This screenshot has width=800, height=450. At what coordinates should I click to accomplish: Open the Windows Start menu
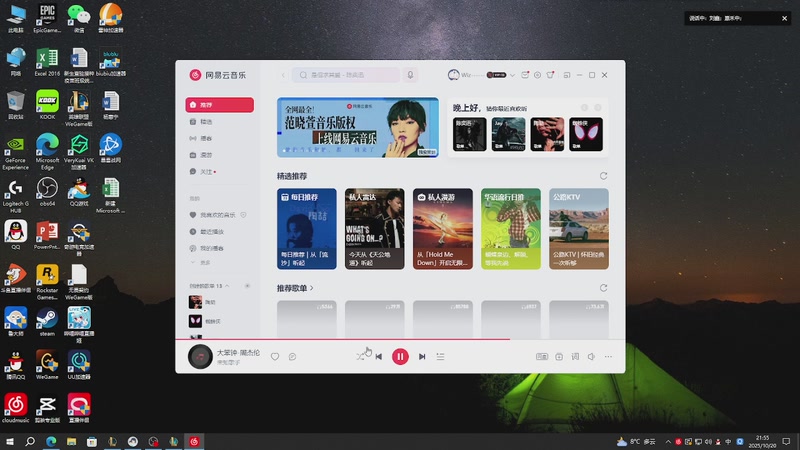click(9, 441)
